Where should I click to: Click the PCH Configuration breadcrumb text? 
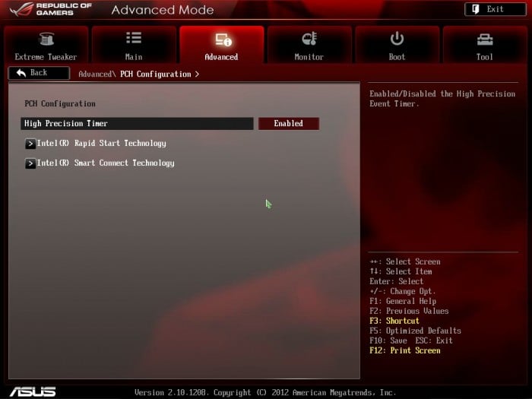coord(155,74)
